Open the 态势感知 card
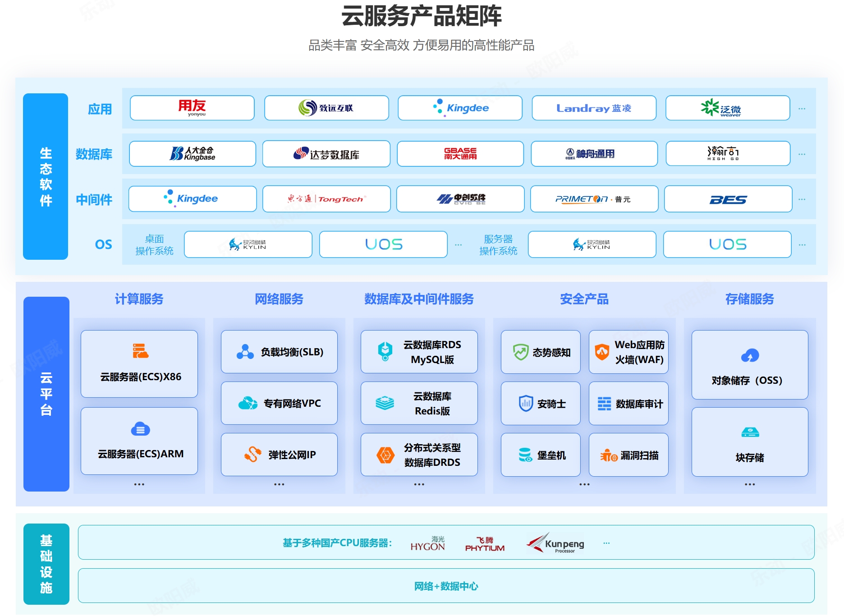 click(x=541, y=352)
